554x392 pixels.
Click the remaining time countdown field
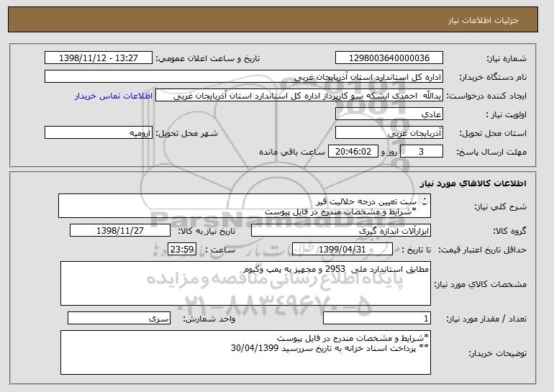353,152
